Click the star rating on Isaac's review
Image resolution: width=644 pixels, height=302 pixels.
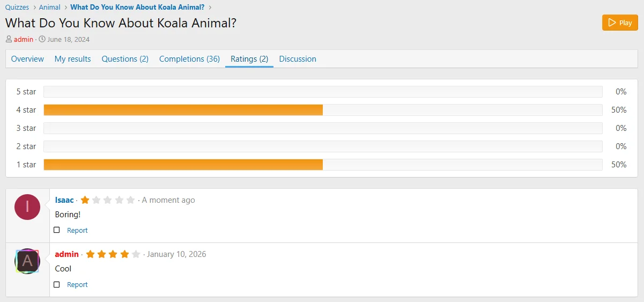point(107,200)
